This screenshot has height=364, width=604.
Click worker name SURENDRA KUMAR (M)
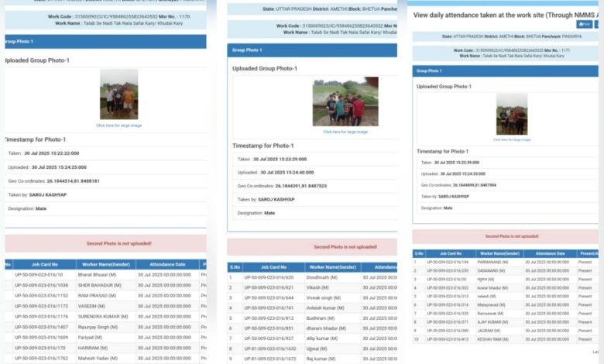tap(103, 317)
